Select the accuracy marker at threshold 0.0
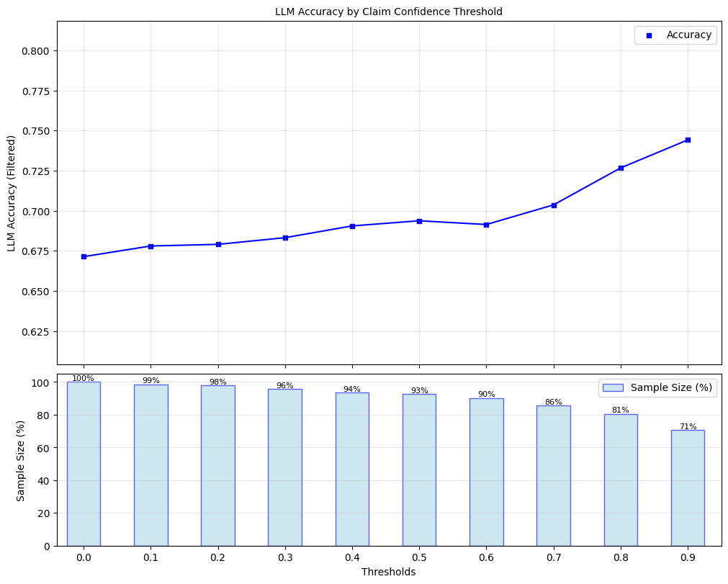 pos(84,256)
